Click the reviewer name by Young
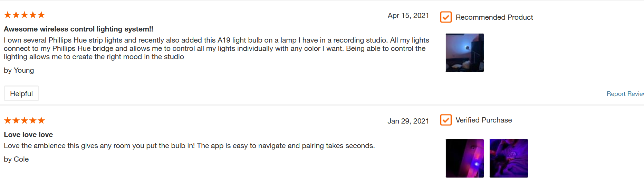 click(x=19, y=70)
